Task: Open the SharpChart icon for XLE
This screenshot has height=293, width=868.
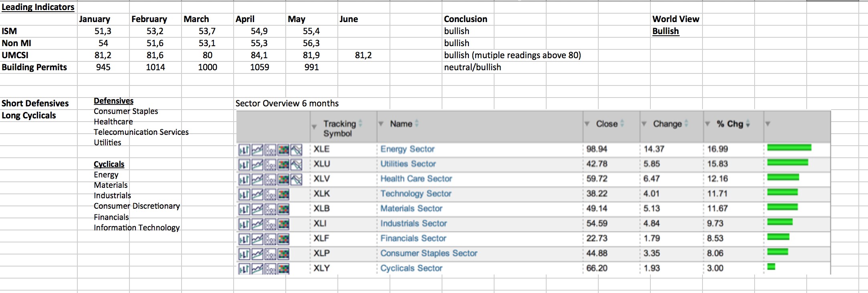Action: [x=244, y=150]
